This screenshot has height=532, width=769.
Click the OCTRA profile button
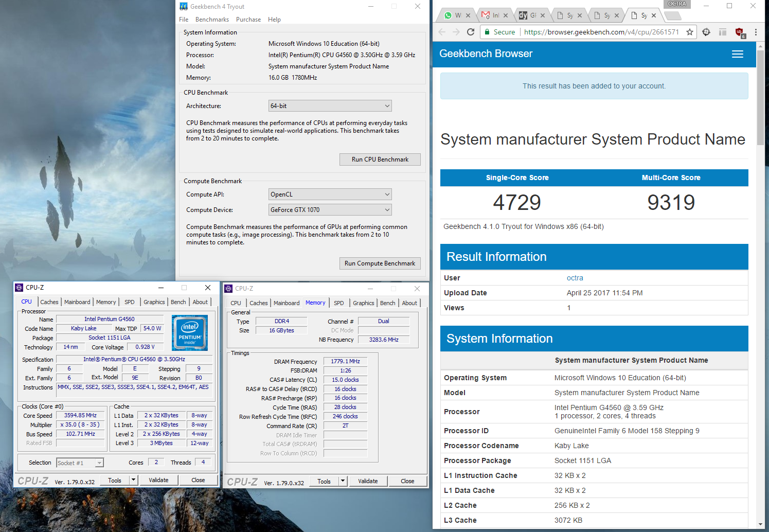click(x=677, y=4)
